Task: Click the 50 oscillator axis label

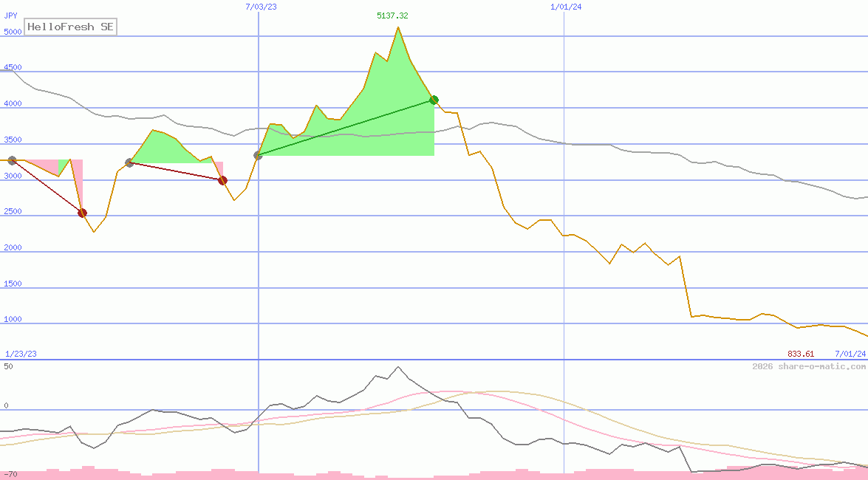Action: (8, 366)
